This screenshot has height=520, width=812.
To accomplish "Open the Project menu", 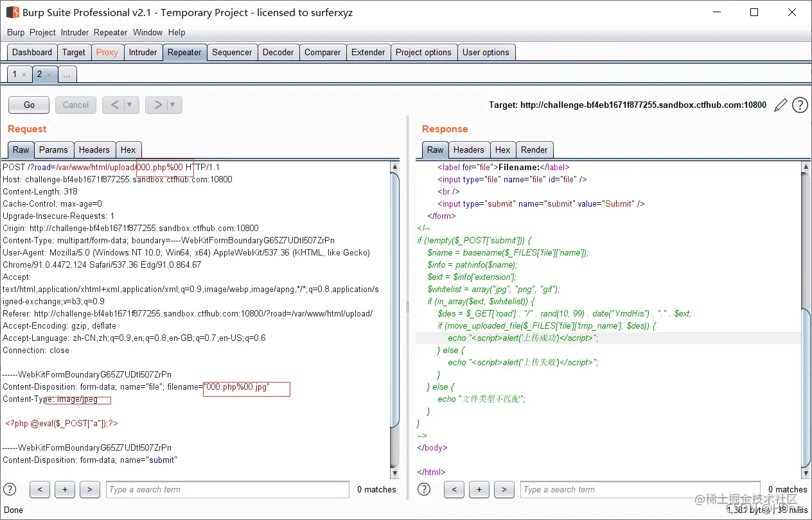I will [42, 32].
